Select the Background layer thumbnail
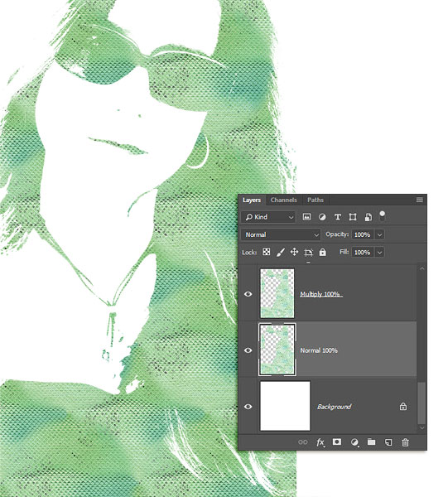Screen dimensions: 448x497 (x=285, y=406)
